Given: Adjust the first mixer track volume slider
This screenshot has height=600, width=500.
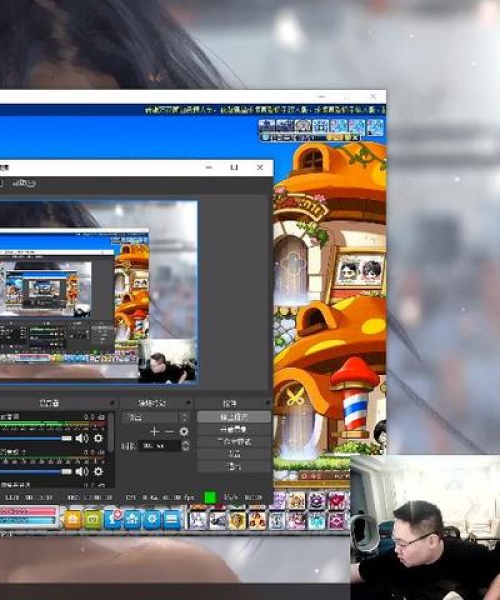Looking at the screenshot, I should pos(36,439).
